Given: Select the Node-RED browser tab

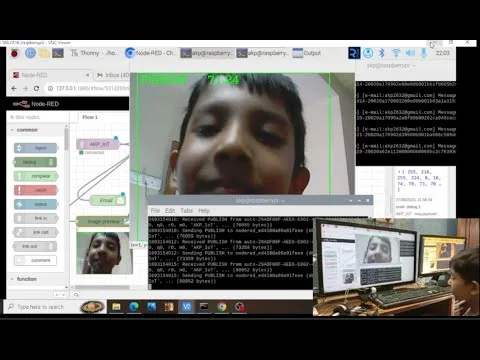Looking at the screenshot, I should 50,75.
